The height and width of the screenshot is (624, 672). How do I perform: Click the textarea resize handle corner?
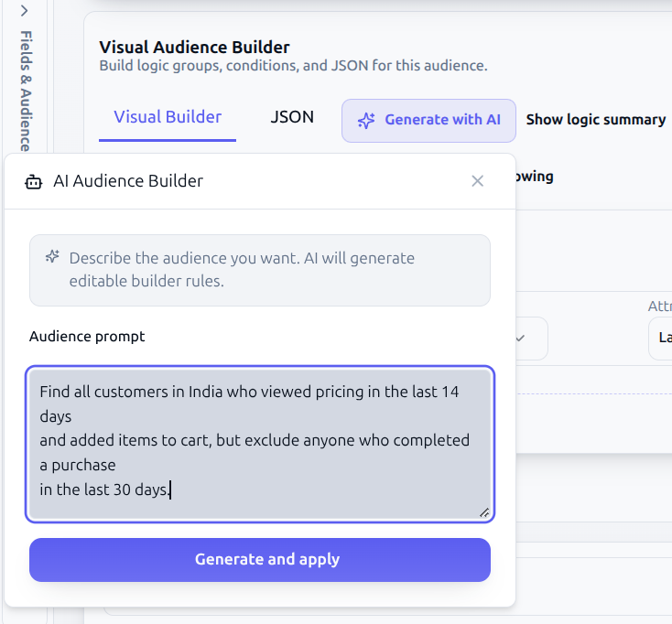(x=484, y=512)
